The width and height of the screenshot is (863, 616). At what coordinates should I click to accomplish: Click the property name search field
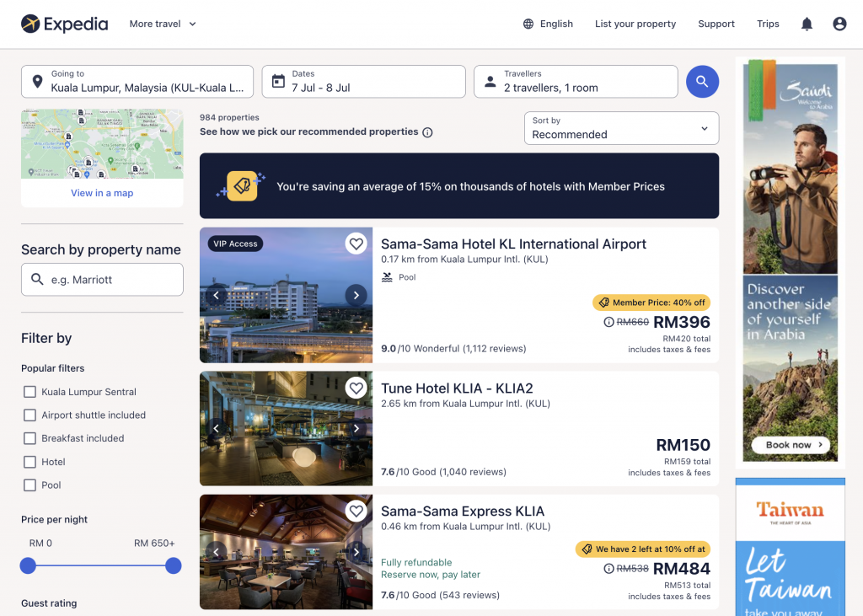click(x=102, y=279)
